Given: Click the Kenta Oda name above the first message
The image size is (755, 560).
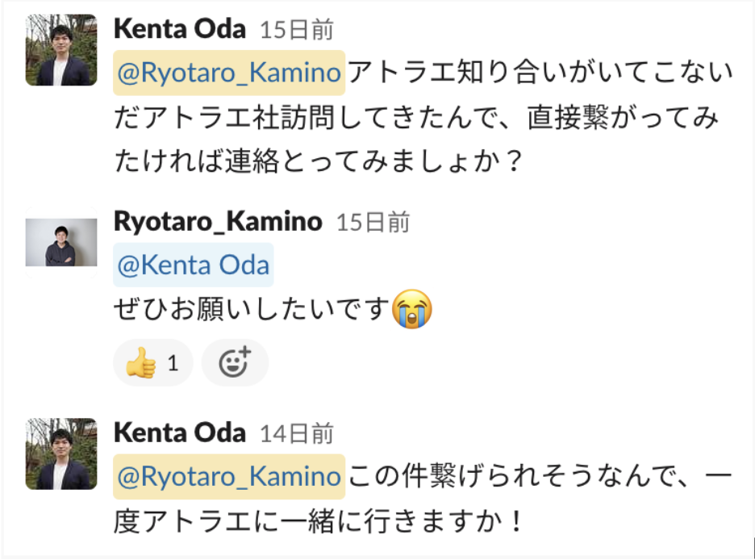Looking at the screenshot, I should 180,29.
